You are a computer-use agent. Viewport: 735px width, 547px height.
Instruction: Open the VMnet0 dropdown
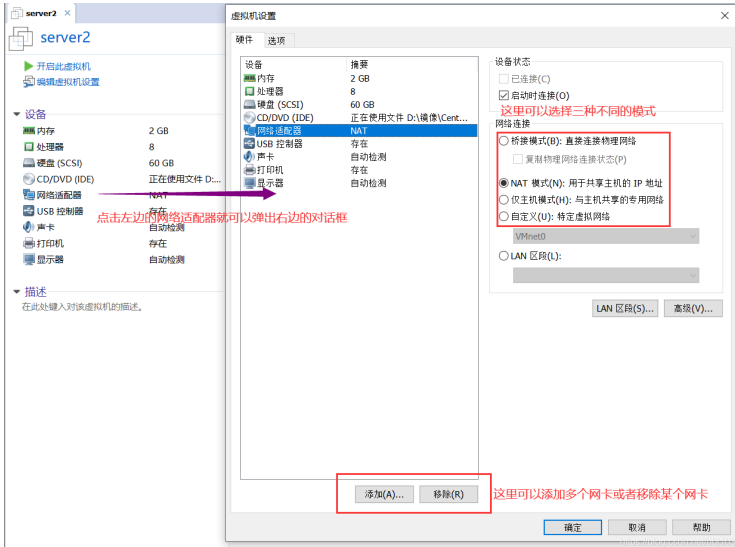click(606, 236)
